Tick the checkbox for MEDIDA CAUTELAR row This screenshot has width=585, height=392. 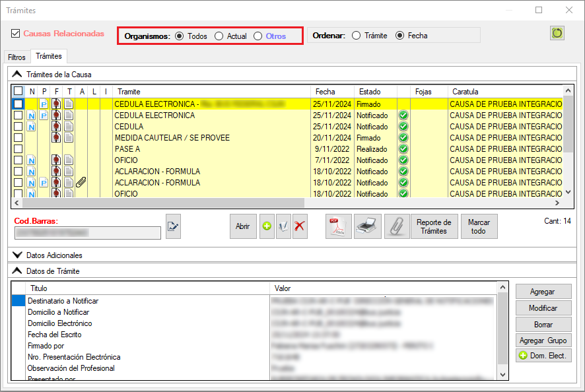[x=18, y=138]
